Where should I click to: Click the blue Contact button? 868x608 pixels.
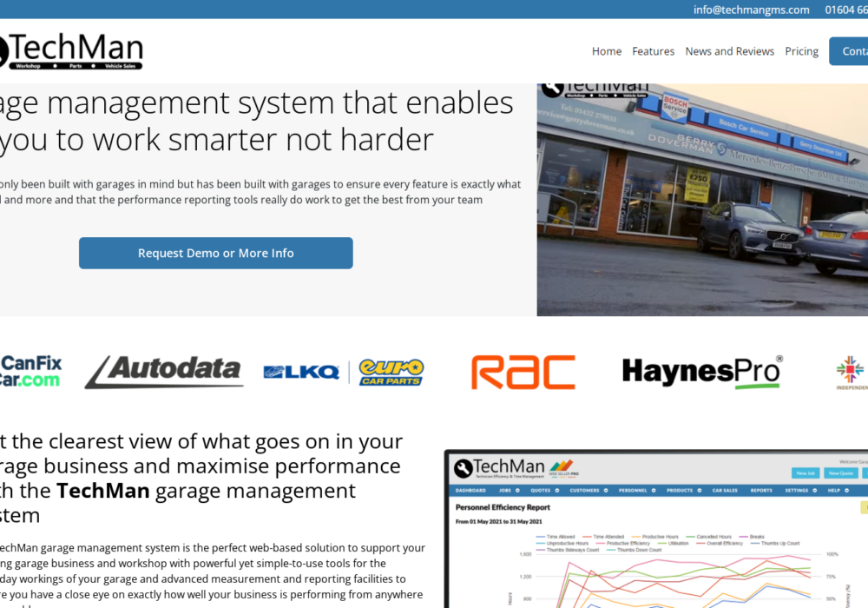pyautogui.click(x=849, y=51)
